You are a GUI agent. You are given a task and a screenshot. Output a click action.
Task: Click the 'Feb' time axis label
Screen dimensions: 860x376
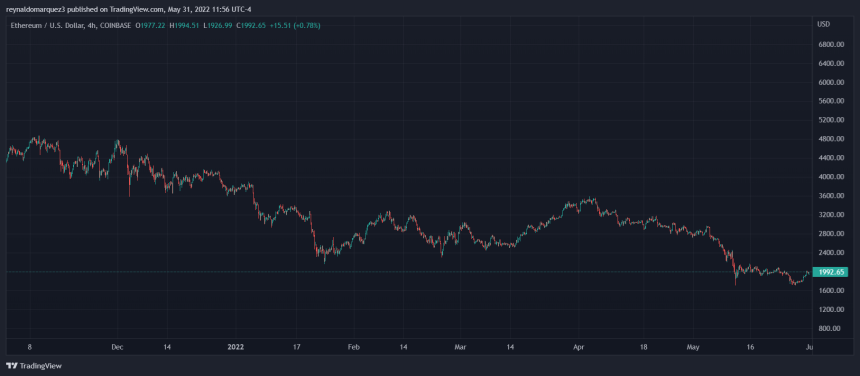tap(354, 347)
